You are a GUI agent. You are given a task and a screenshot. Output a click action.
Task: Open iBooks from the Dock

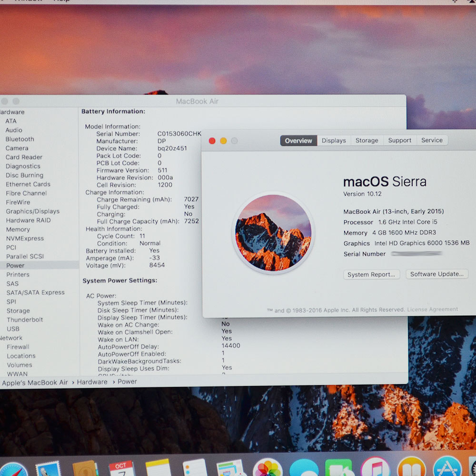tap(412, 467)
